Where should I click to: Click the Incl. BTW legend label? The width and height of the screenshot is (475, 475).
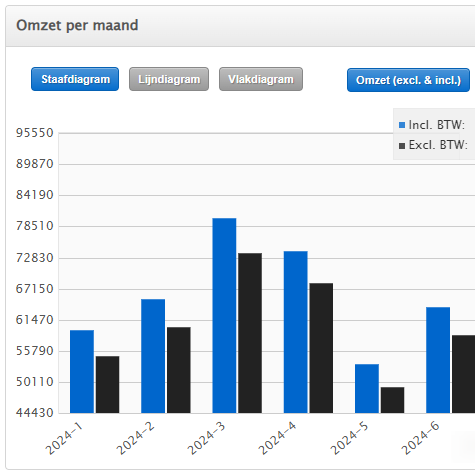(x=437, y=125)
